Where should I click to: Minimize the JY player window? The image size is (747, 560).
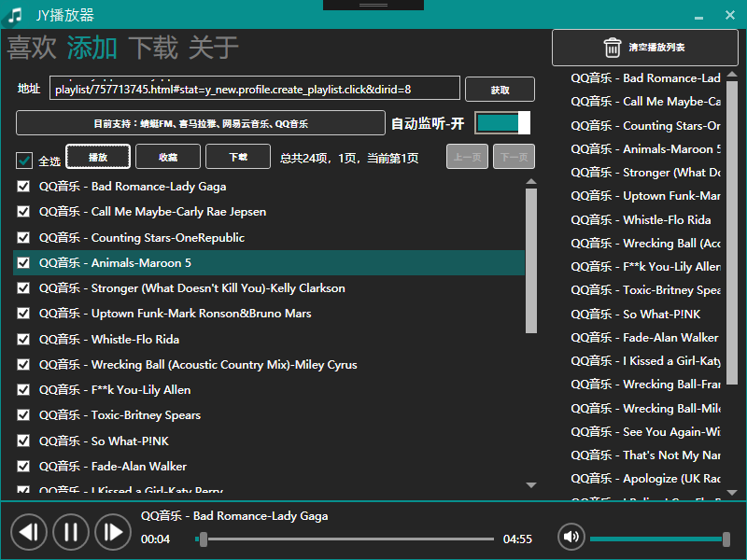[x=698, y=16]
